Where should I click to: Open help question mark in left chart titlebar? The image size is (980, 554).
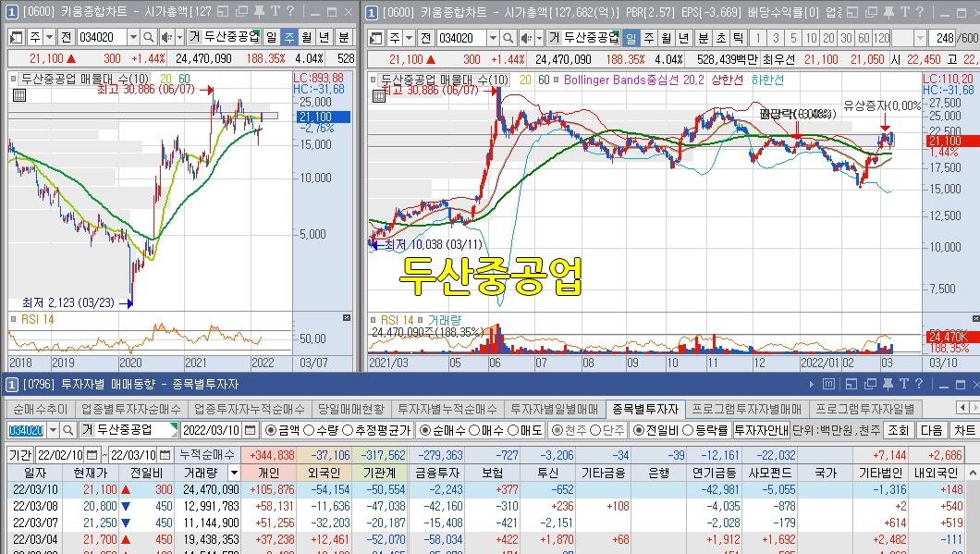(x=290, y=11)
